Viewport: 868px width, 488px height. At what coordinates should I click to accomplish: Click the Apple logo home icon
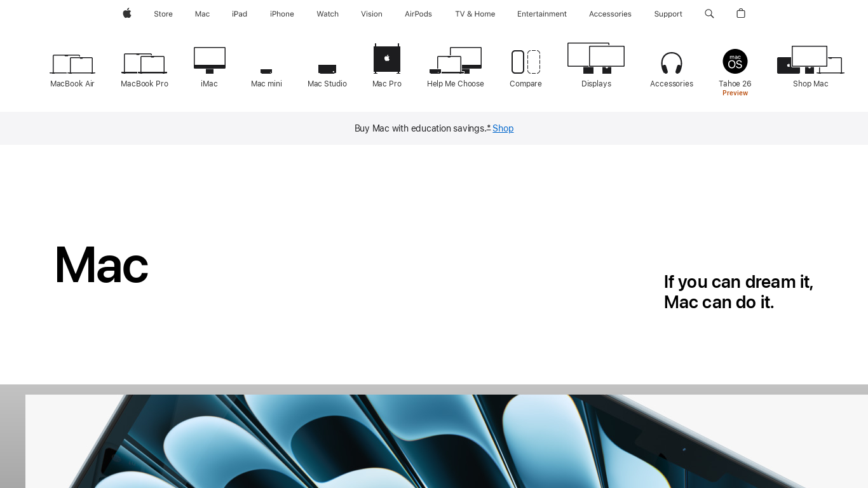(x=127, y=13)
